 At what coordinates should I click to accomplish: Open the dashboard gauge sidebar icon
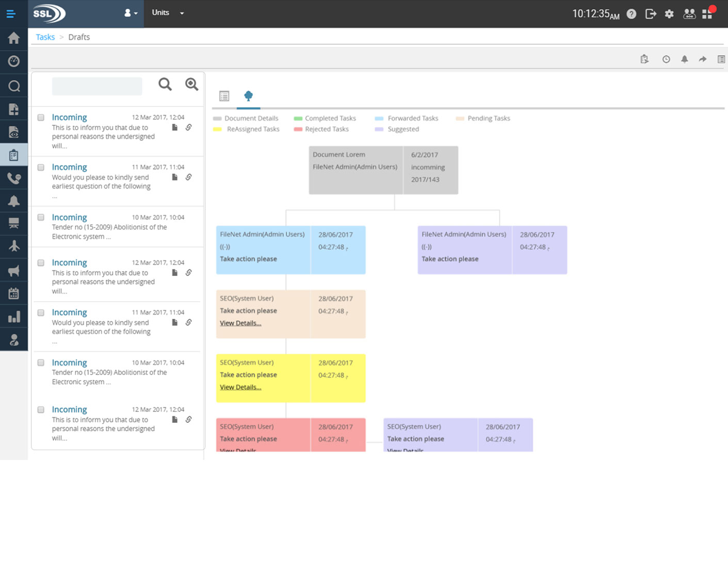pos(14,61)
